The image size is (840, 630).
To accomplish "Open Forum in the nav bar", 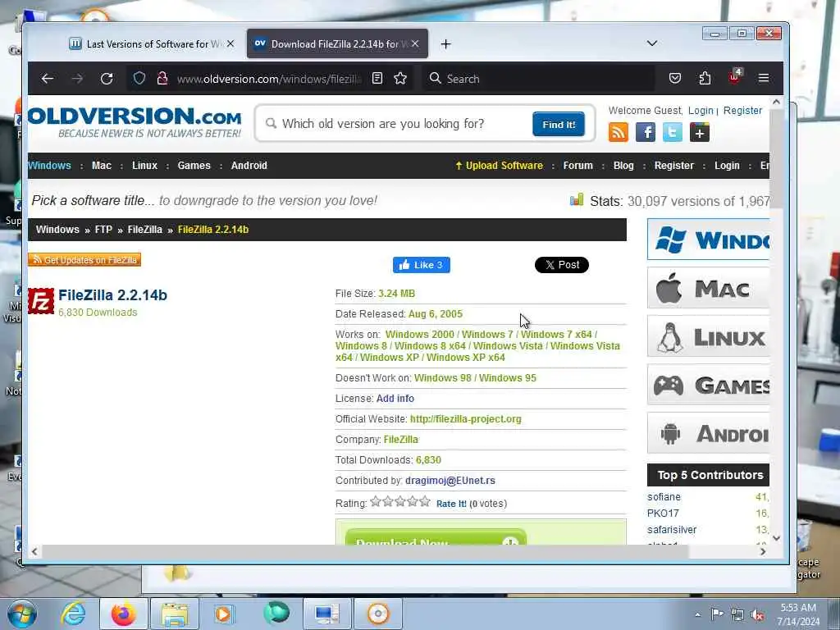I will click(x=578, y=166).
